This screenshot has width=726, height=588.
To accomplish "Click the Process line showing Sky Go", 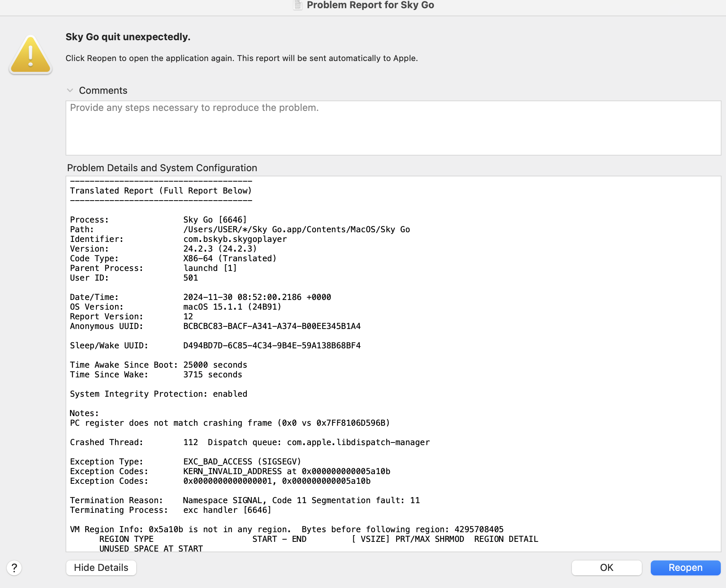I will (158, 220).
